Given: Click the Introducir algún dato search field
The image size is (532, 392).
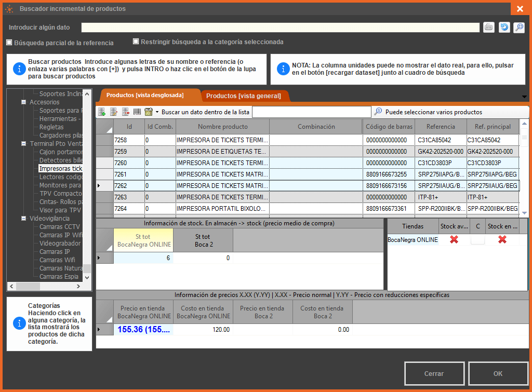Looking at the screenshot, I should click(x=280, y=28).
